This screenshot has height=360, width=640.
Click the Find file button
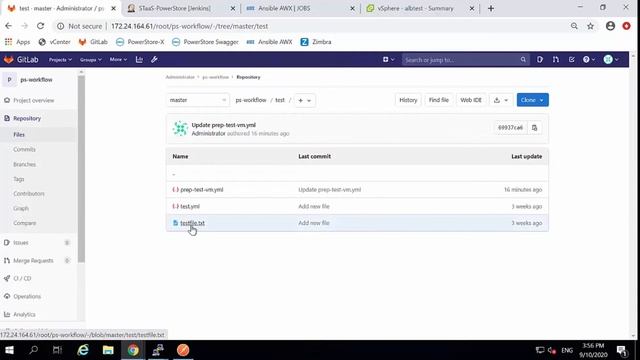[x=439, y=100]
